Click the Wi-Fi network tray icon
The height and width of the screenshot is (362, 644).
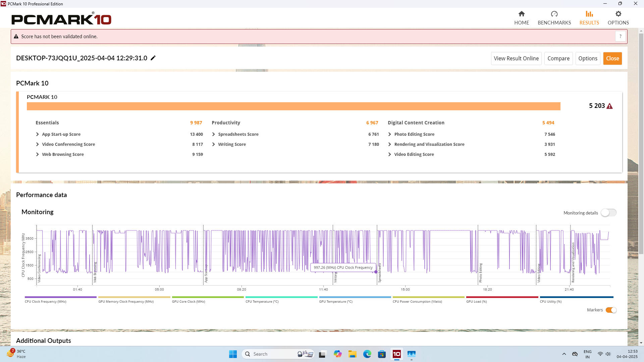pyautogui.click(x=600, y=354)
